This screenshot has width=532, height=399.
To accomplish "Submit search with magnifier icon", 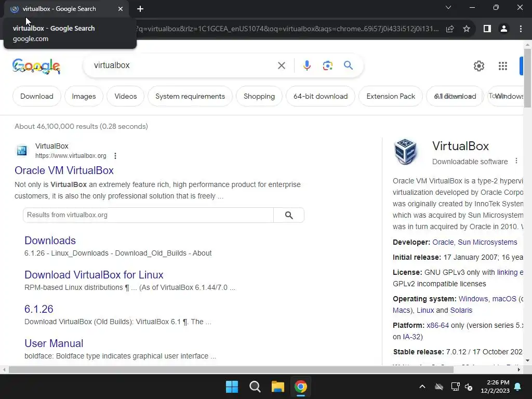I will click(348, 65).
